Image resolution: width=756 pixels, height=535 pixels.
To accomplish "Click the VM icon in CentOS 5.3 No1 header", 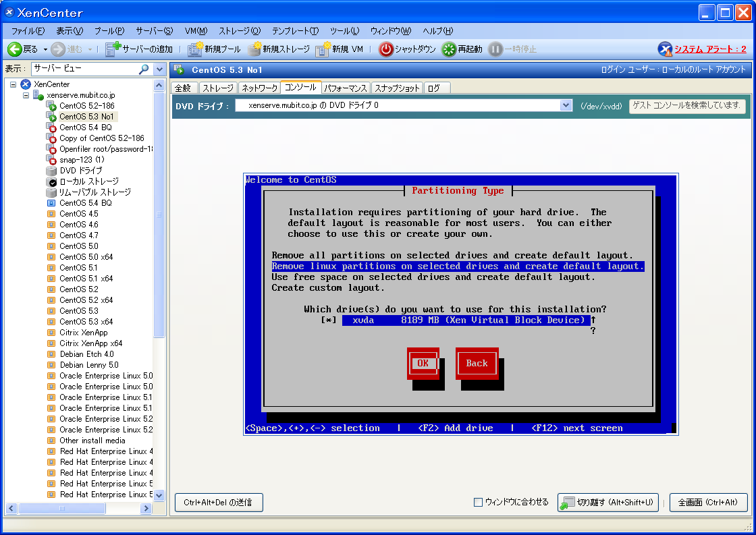I will point(180,70).
